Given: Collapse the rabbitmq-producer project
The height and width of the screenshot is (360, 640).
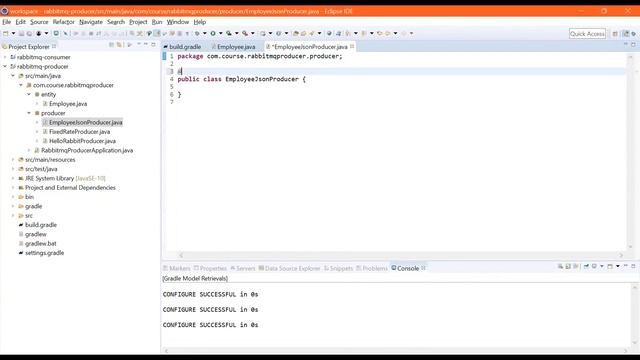Looking at the screenshot, I should click(5, 66).
